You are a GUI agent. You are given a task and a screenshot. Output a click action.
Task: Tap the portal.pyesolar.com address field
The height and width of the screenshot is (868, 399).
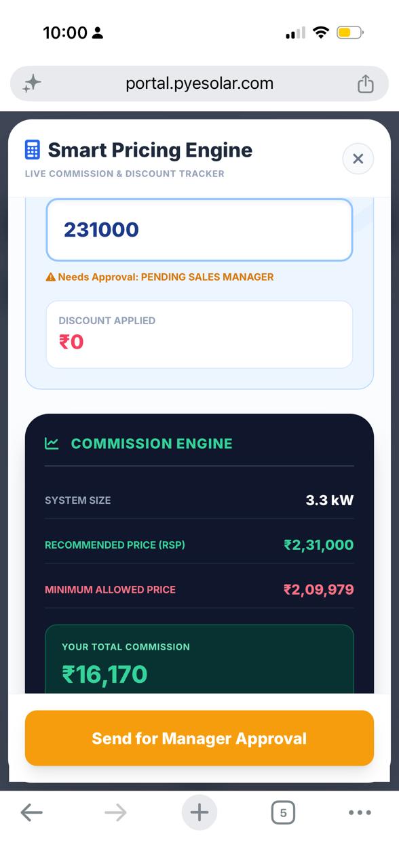[199, 83]
